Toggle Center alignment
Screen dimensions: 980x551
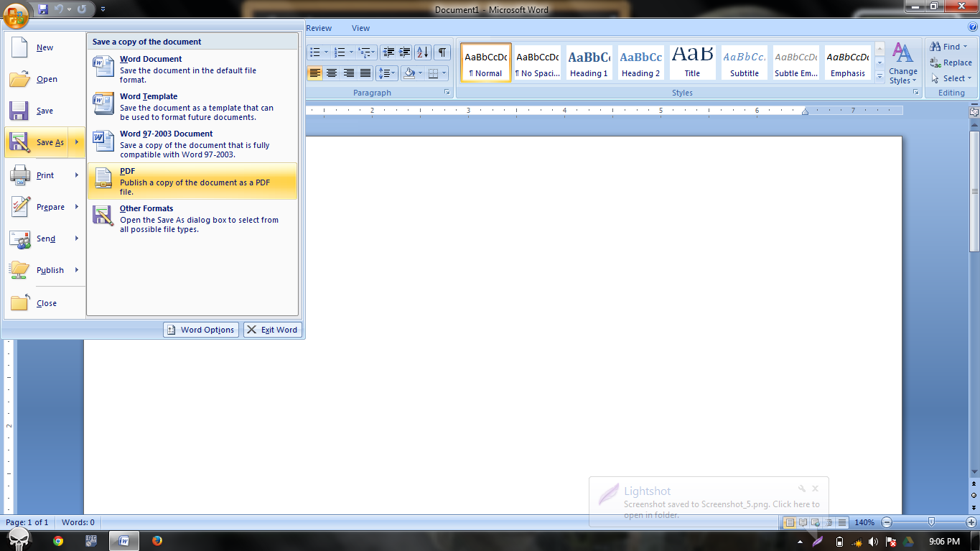click(332, 73)
